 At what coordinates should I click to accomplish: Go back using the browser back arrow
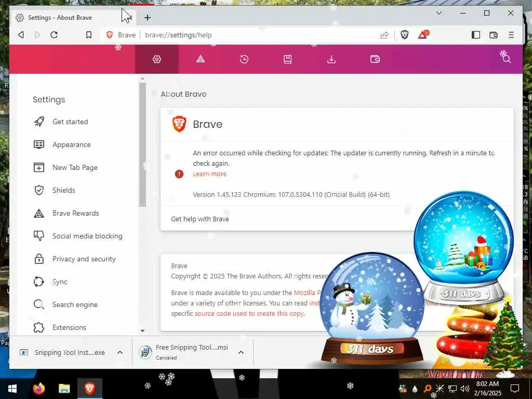[x=21, y=35]
